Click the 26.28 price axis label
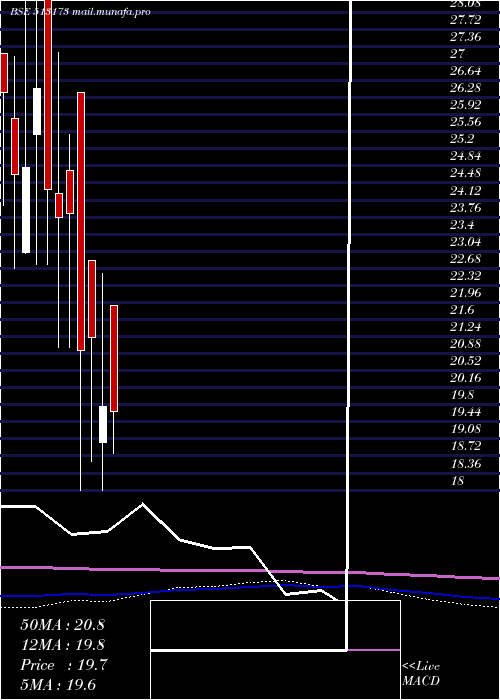 pos(466,88)
